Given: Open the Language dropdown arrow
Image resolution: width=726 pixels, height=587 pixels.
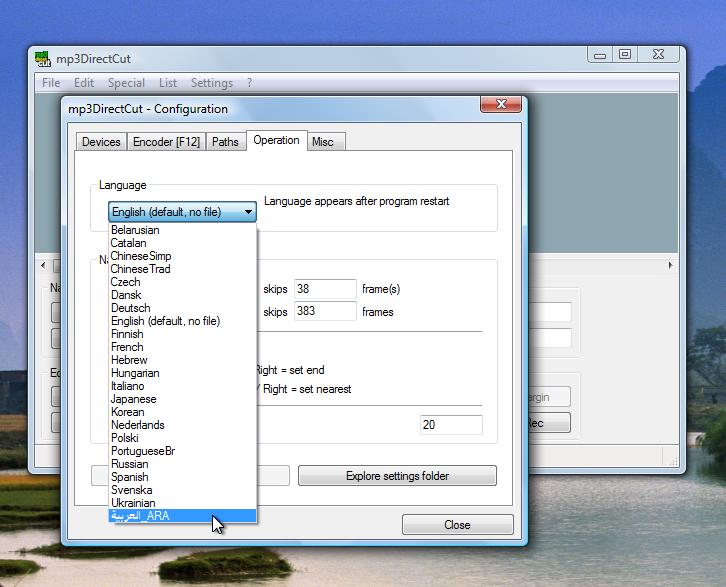Looking at the screenshot, I should click(x=248, y=212).
